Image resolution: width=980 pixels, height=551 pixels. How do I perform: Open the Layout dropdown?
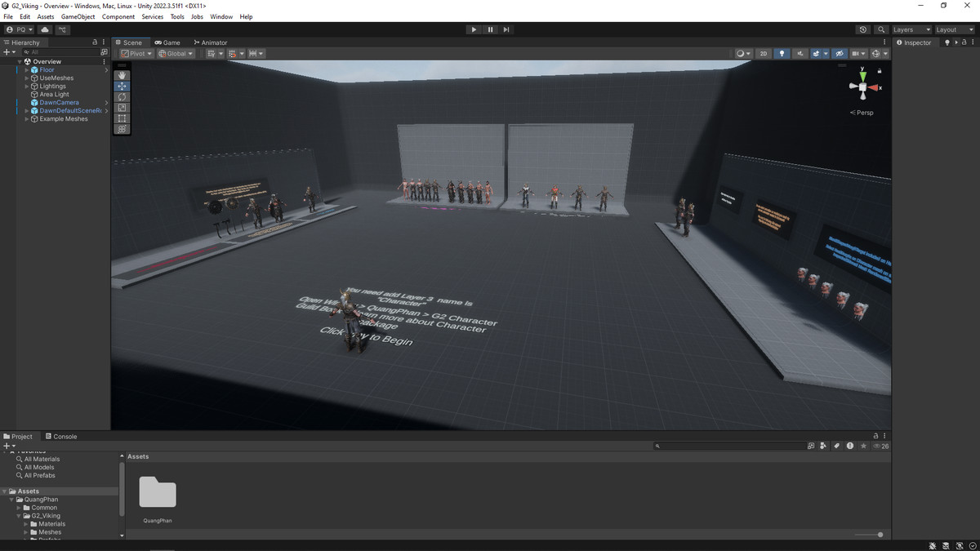(x=955, y=29)
